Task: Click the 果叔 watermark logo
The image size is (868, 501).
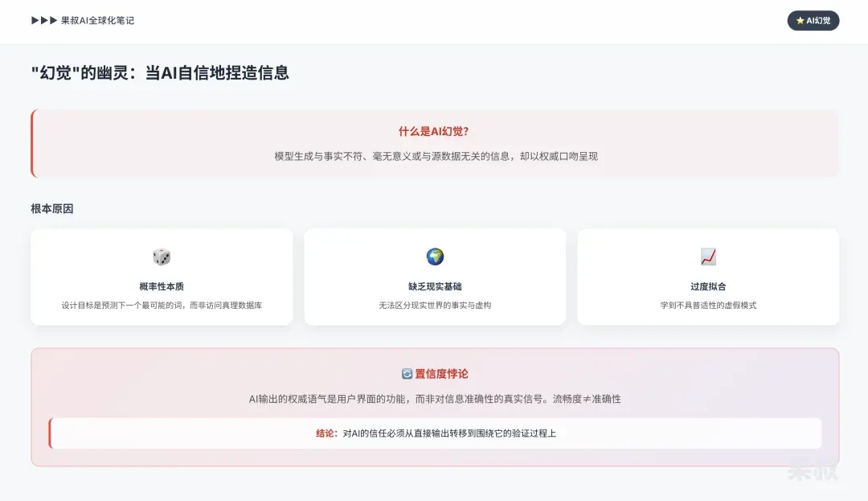Action: 812,469
